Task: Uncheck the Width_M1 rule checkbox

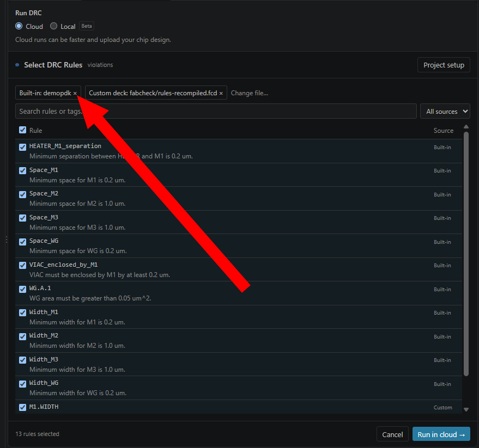Action: coord(22,312)
